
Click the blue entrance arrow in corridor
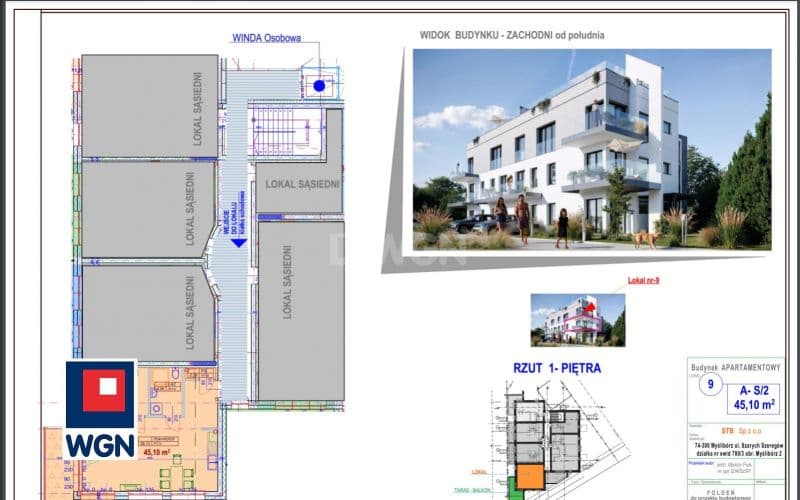click(x=239, y=243)
